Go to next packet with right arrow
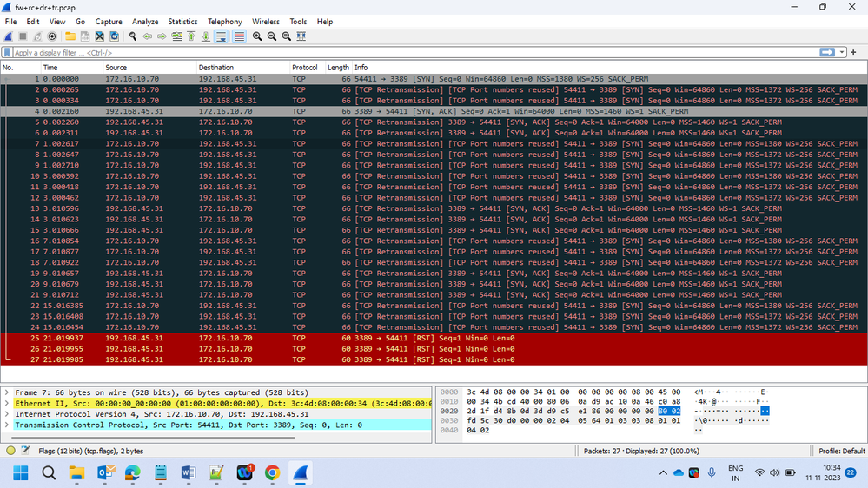The height and width of the screenshot is (488, 868). [x=162, y=36]
